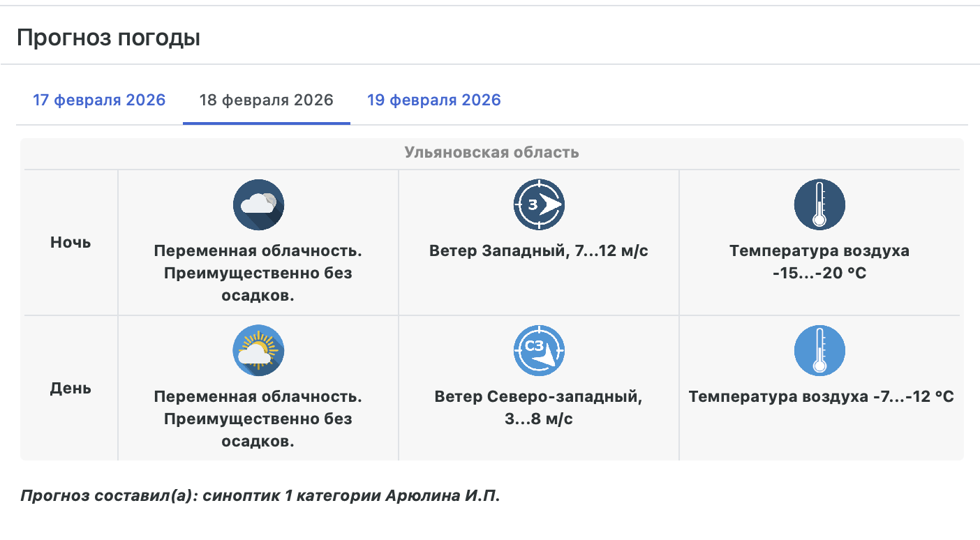Click night text Ветер Западный, 7...12 м/с
The height and width of the screenshot is (540, 980).
pyautogui.click(x=539, y=250)
